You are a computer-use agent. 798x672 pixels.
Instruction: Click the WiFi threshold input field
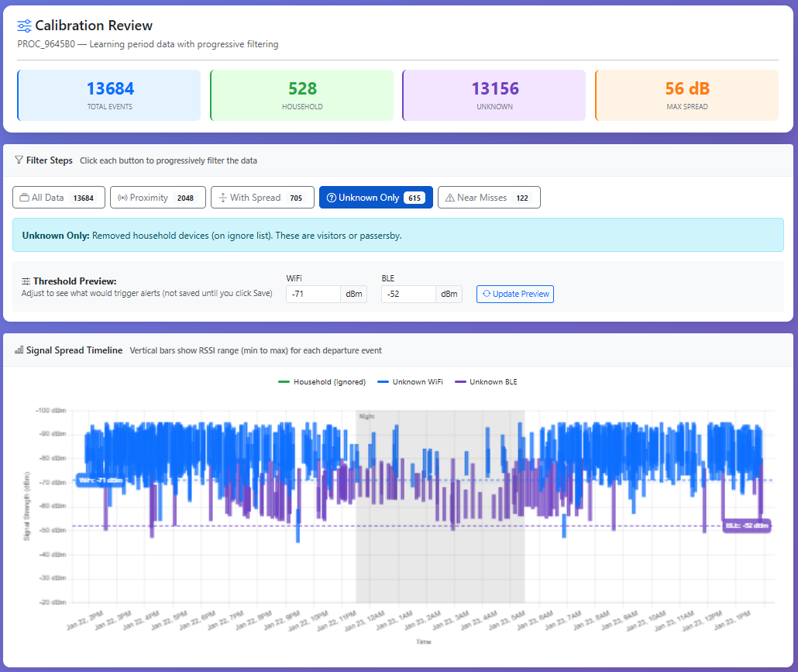(313, 294)
